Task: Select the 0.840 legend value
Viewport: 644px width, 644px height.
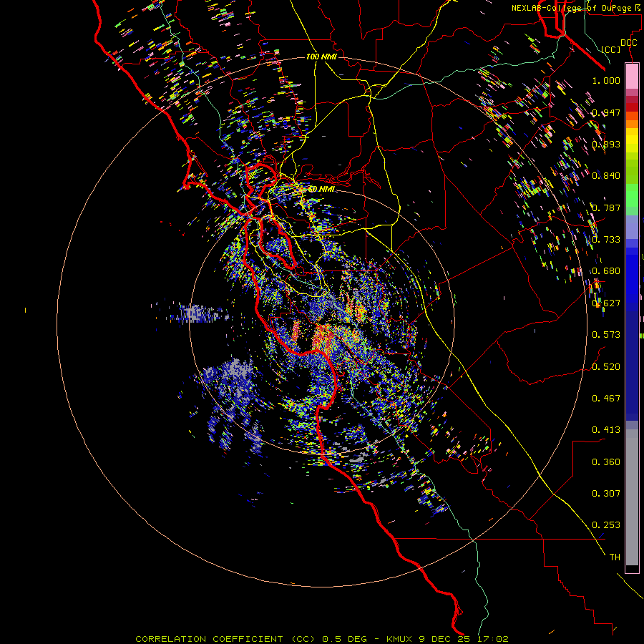Action: [x=606, y=176]
